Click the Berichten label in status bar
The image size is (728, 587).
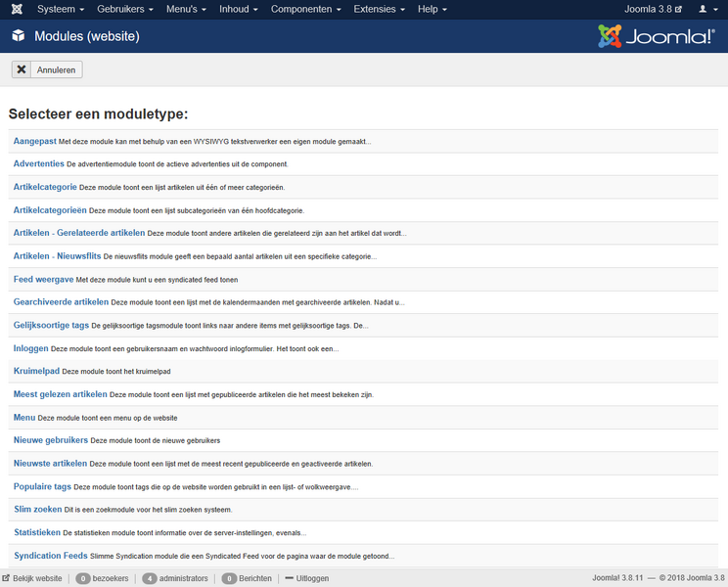(x=255, y=578)
